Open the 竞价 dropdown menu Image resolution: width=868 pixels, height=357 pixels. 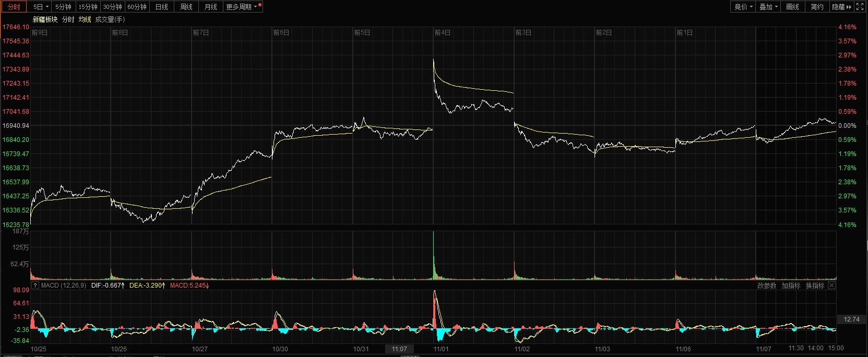click(743, 7)
